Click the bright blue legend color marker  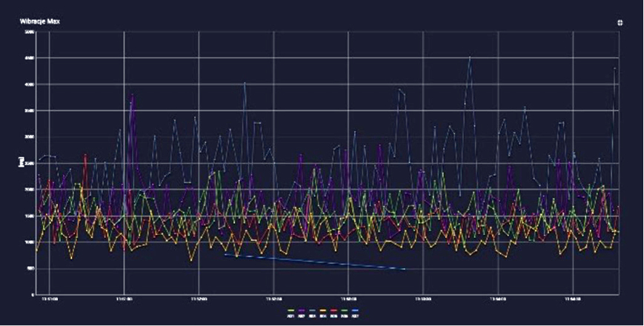(355, 310)
